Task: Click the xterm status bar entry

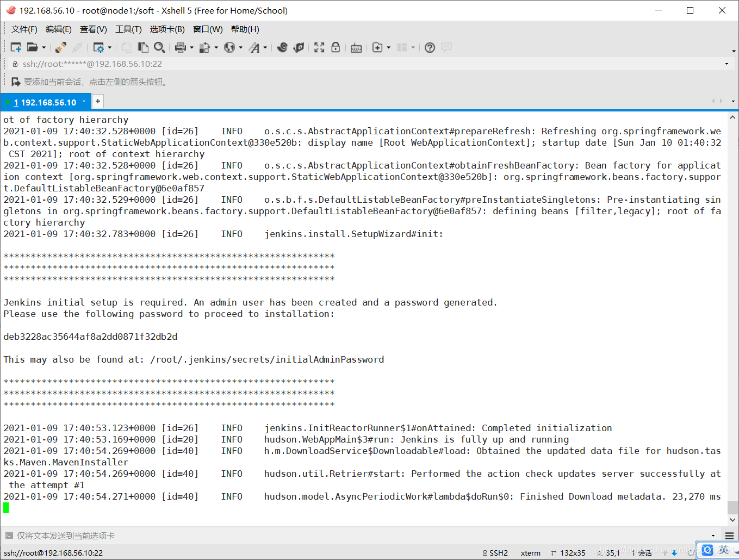Action: [x=530, y=553]
